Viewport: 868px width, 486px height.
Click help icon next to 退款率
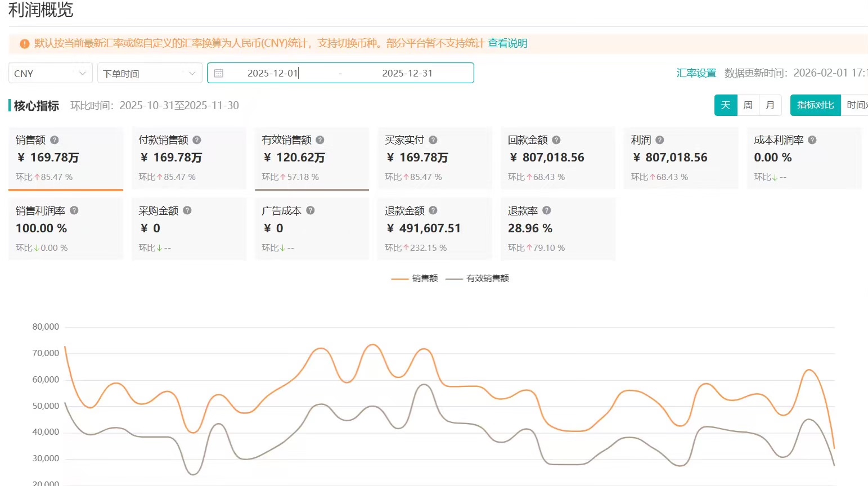pos(547,210)
